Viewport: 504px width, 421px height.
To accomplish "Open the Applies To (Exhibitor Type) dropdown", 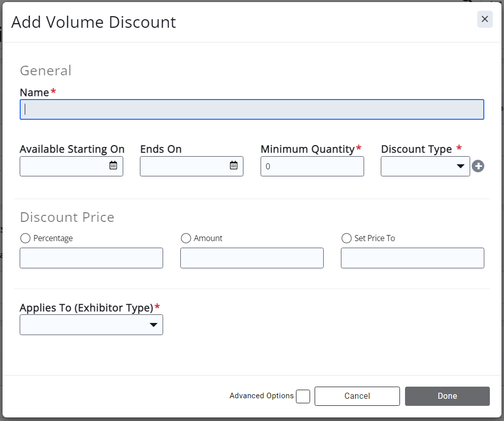I will (91, 325).
